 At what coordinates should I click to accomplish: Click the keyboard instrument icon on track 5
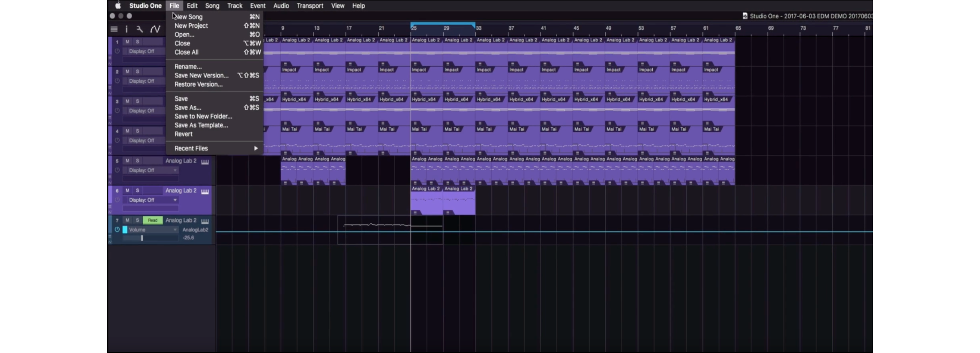[x=205, y=161]
